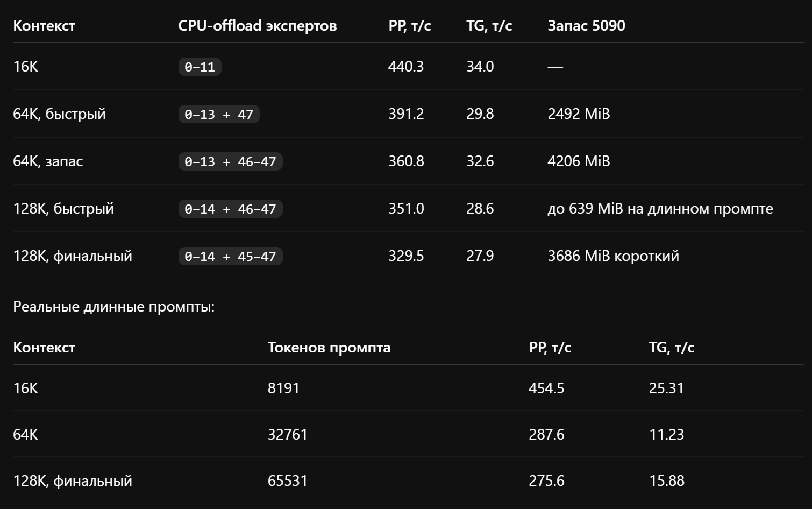This screenshot has height=509, width=812.
Task: Select the TG value 34.0
Action: click(x=480, y=67)
